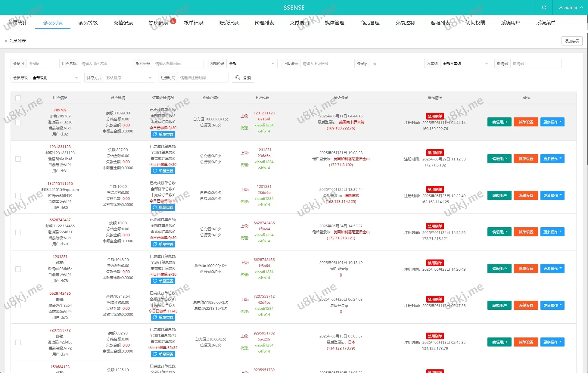Toggle the select-all checkbox in the table header
The width and height of the screenshot is (588, 373).
[x=18, y=98]
